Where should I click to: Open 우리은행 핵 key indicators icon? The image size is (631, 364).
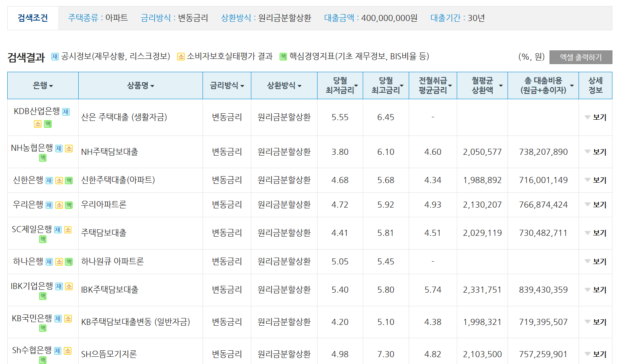point(69,205)
